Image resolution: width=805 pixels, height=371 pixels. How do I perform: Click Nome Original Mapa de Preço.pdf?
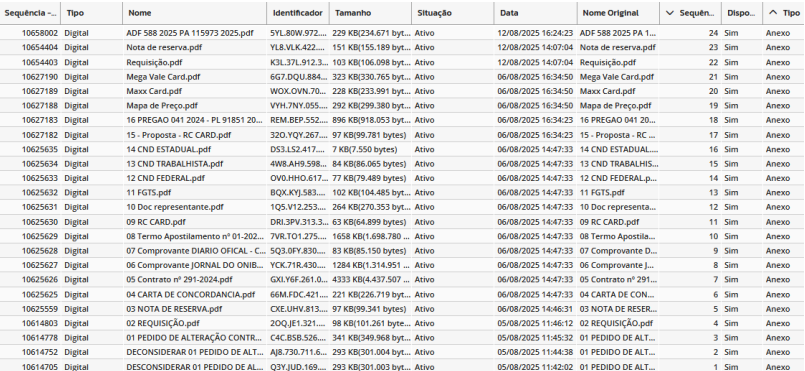(x=616, y=106)
